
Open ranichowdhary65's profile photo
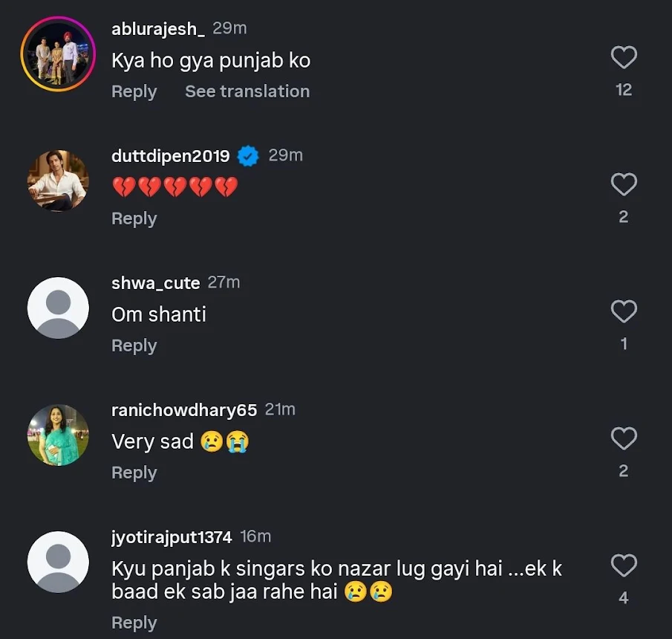[58, 435]
